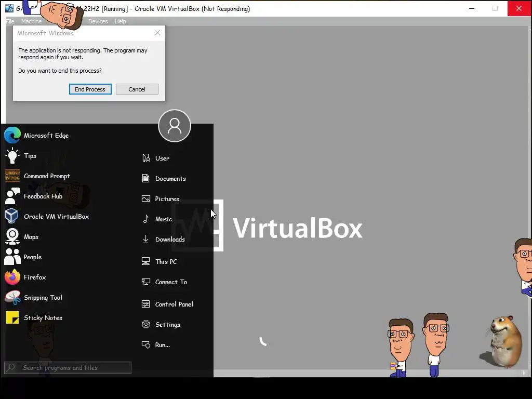The width and height of the screenshot is (532, 399).
Task: Open Microsoft Edge from the start menu
Action: point(12,136)
